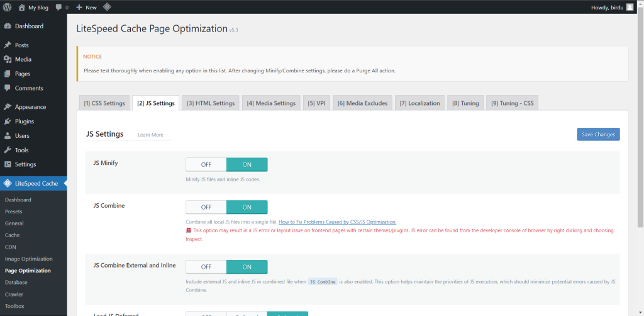Go to the [5] VPI tab
Viewport: 644px width, 316px height.
[317, 103]
